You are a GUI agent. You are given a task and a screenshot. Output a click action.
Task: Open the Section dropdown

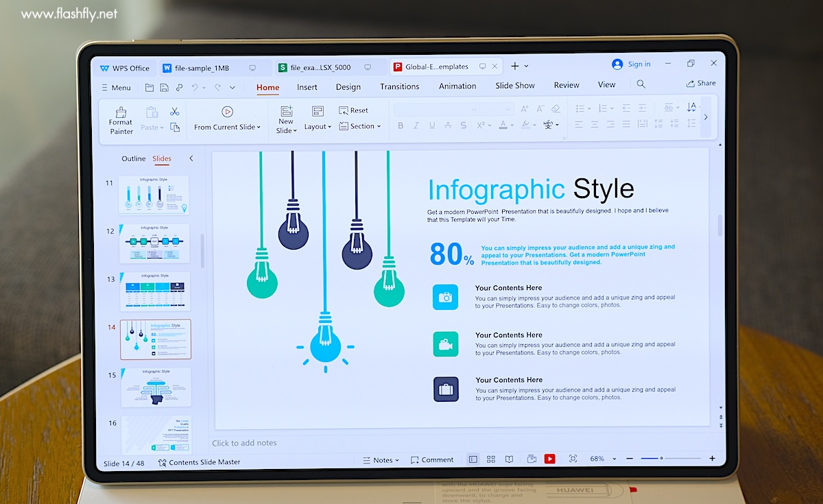click(360, 126)
